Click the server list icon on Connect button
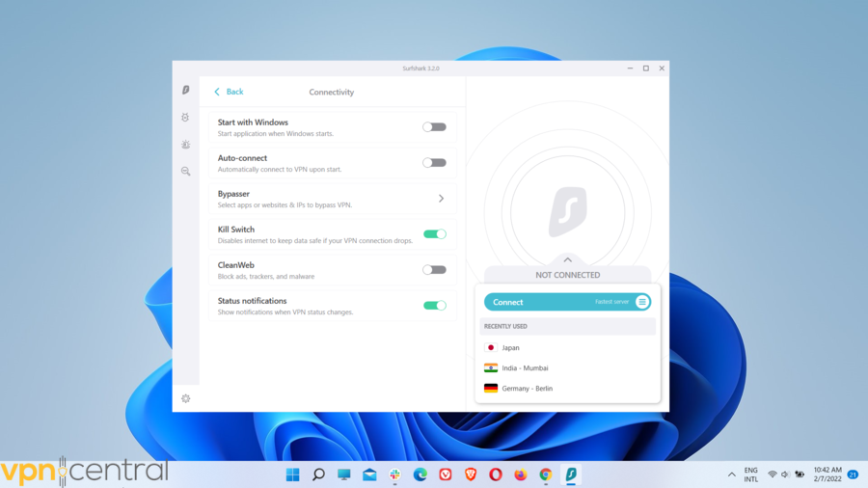 [x=642, y=302]
